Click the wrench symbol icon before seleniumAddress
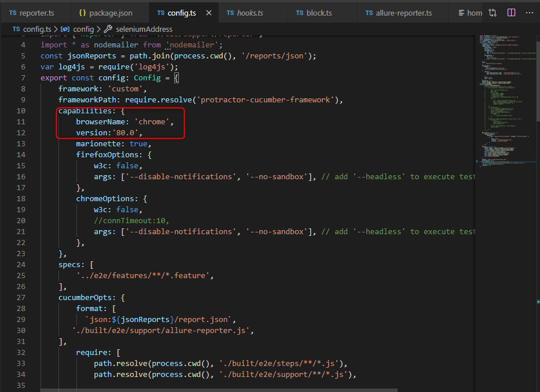540x392 pixels. 109,29
